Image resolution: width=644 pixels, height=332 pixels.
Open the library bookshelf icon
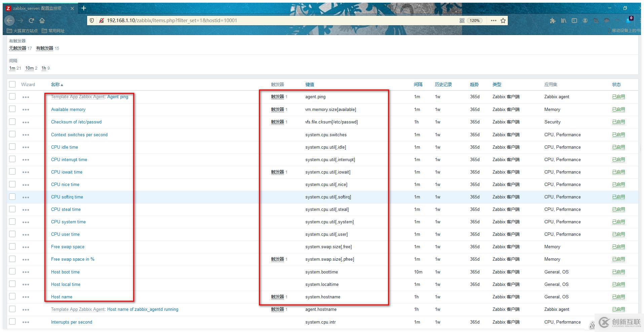(564, 21)
